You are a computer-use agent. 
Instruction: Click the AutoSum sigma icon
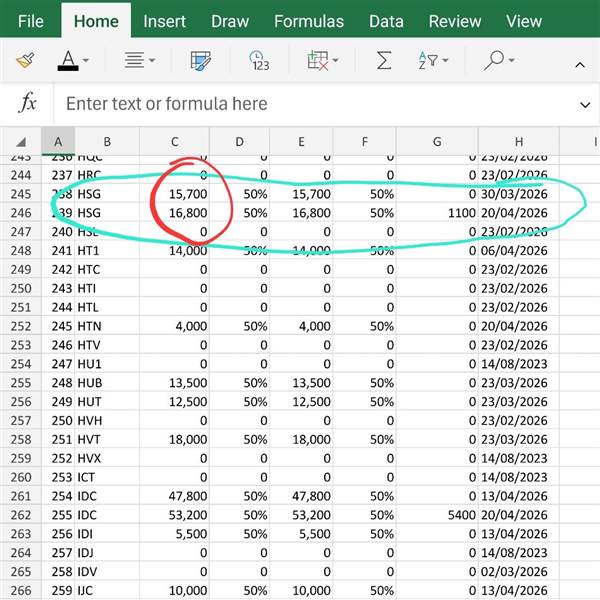pos(383,61)
